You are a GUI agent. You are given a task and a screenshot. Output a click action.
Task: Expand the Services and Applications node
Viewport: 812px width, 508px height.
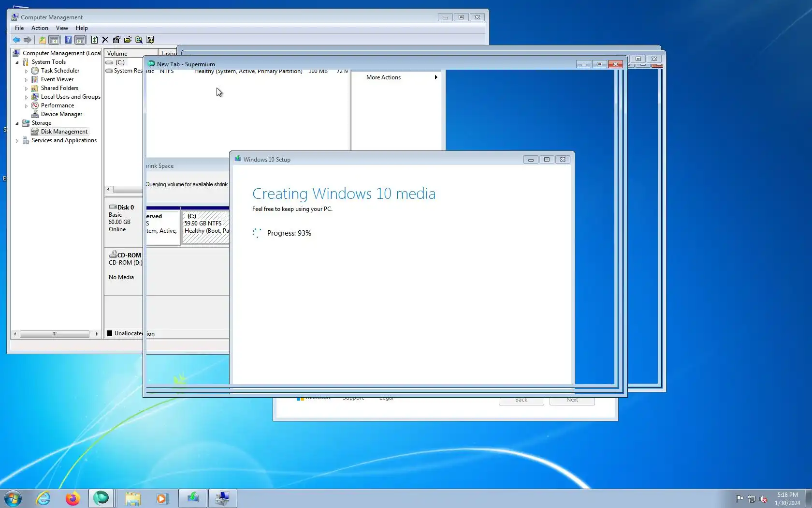[x=17, y=140]
